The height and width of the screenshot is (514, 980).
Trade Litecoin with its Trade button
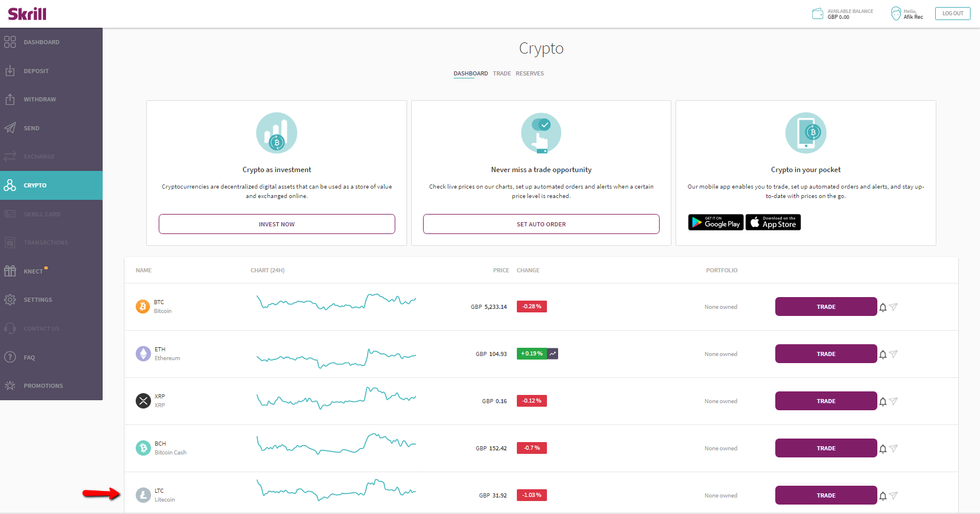[826, 495]
